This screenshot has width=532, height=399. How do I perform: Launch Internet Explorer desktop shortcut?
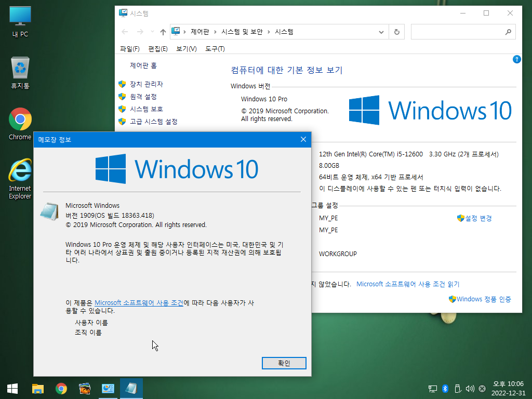[20, 179]
